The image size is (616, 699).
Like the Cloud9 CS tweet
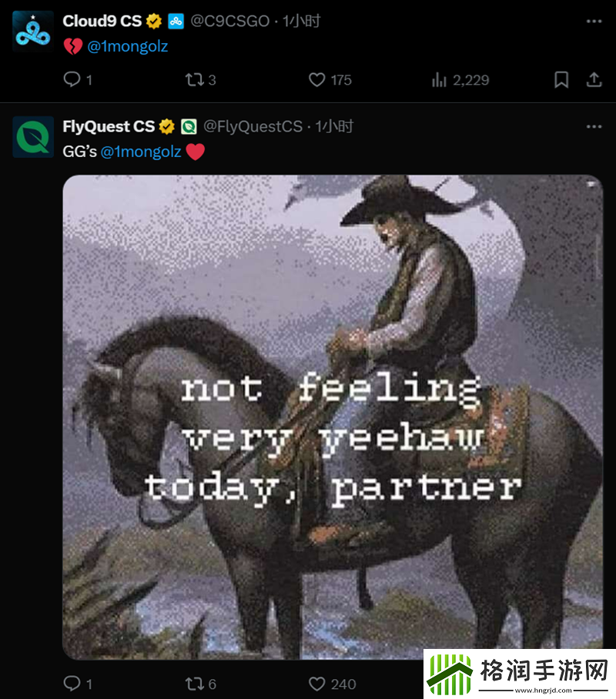(x=330, y=80)
